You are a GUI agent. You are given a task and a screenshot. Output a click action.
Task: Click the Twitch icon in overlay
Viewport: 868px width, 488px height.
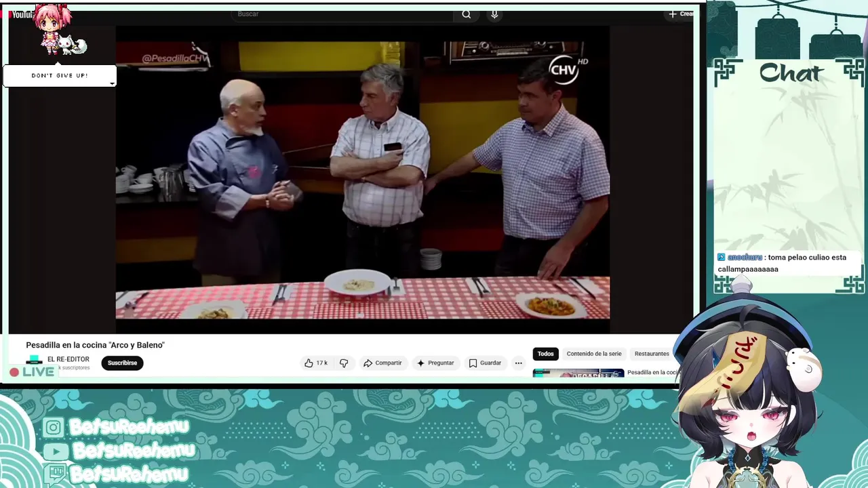(56, 473)
